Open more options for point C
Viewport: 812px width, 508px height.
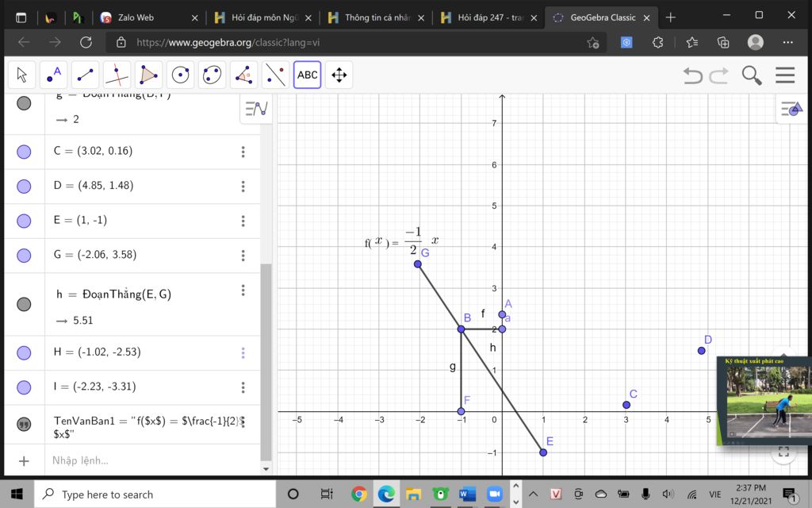[x=243, y=152]
